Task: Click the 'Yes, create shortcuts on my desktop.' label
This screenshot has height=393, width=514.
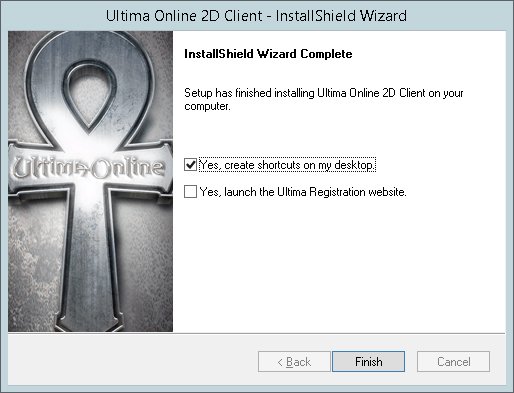Action: [x=287, y=165]
